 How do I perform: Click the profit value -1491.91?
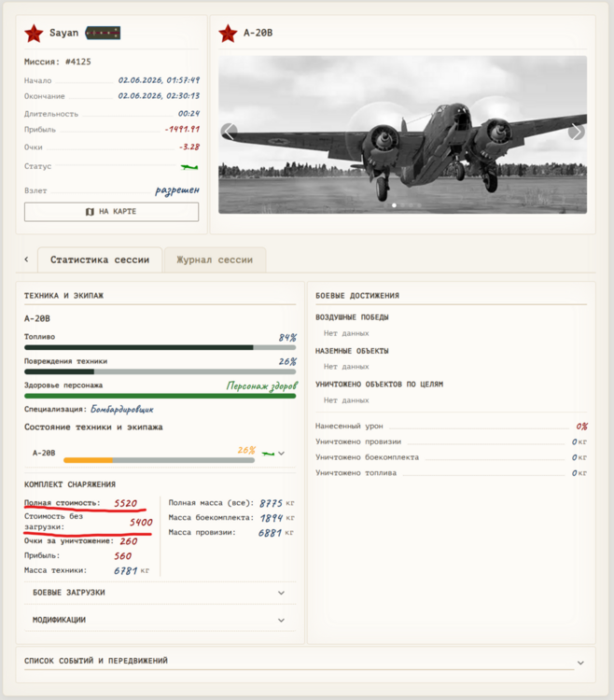point(182,130)
